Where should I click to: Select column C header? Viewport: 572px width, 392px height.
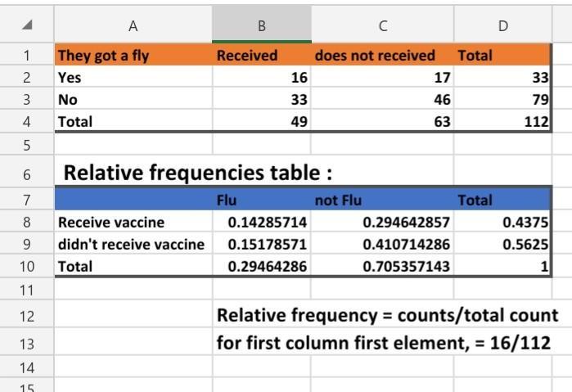[382, 25]
